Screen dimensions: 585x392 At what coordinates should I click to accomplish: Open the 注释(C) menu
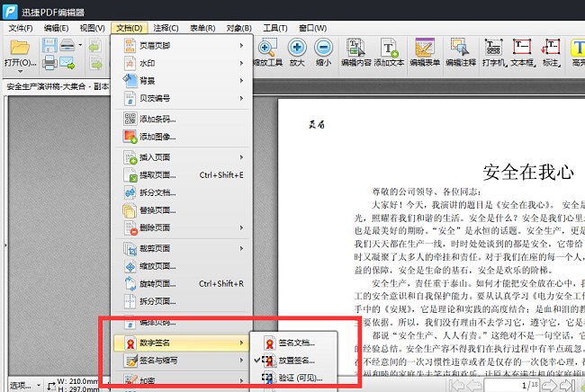pos(166,28)
